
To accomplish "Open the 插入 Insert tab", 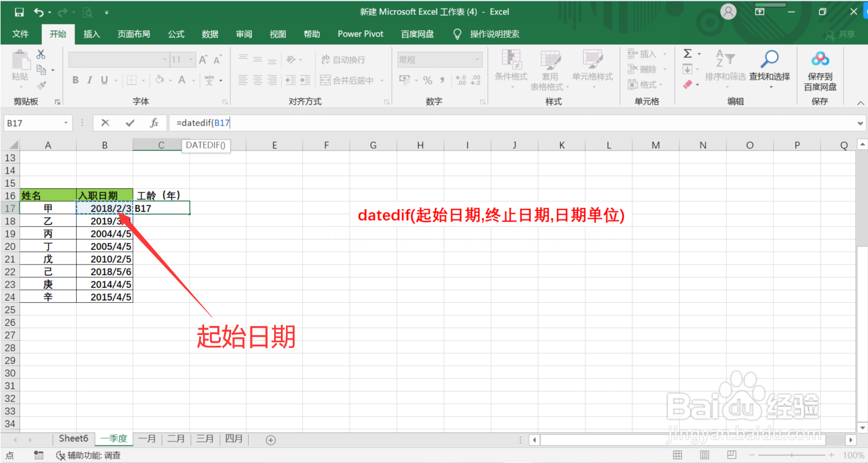I will coord(91,34).
